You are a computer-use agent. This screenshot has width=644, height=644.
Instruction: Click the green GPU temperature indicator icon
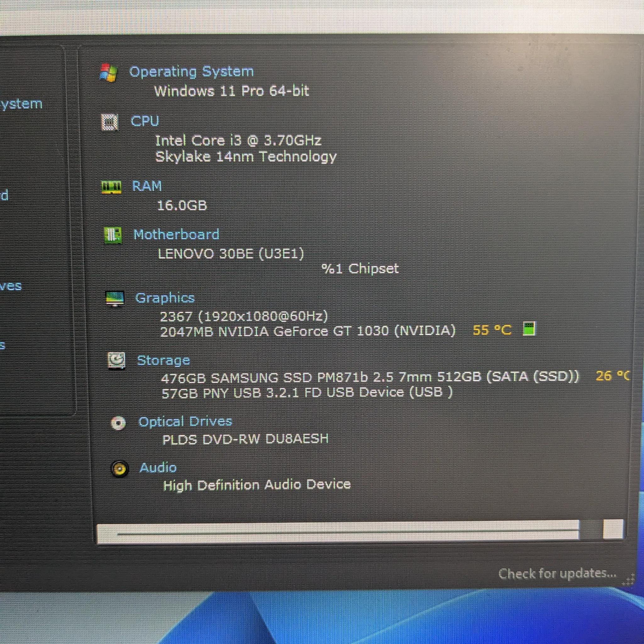[529, 329]
